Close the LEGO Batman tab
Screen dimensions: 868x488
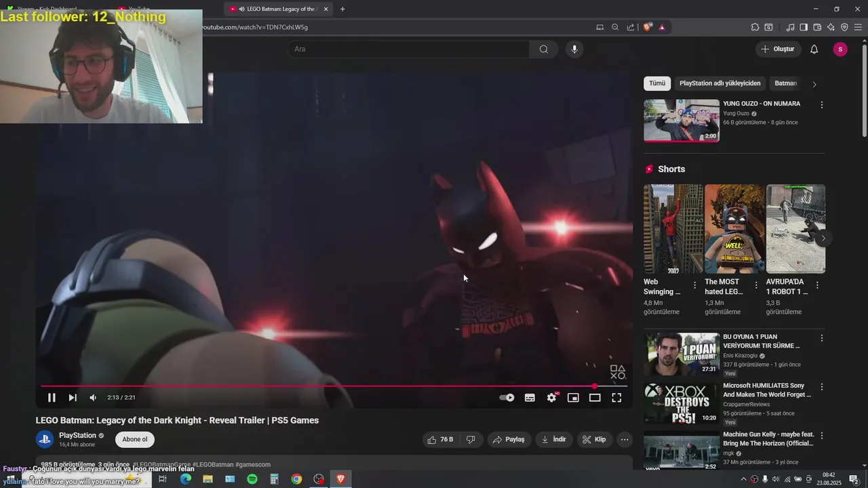coord(325,9)
